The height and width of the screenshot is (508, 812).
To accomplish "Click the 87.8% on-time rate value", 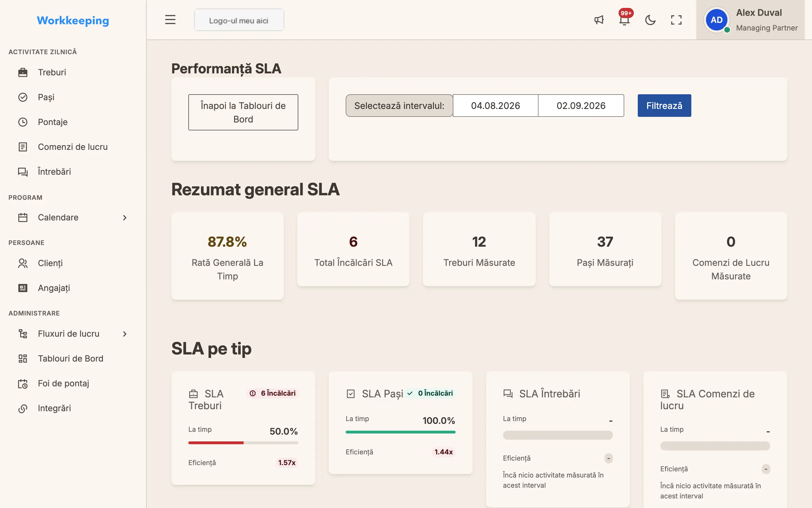I will coord(228,242).
